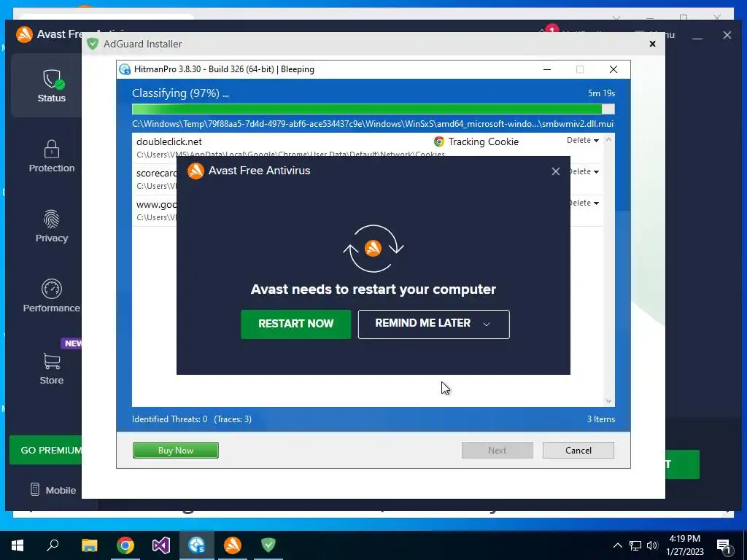This screenshot has width=747, height=560.
Task: Open the Store cart section
Action: pyautogui.click(x=52, y=368)
